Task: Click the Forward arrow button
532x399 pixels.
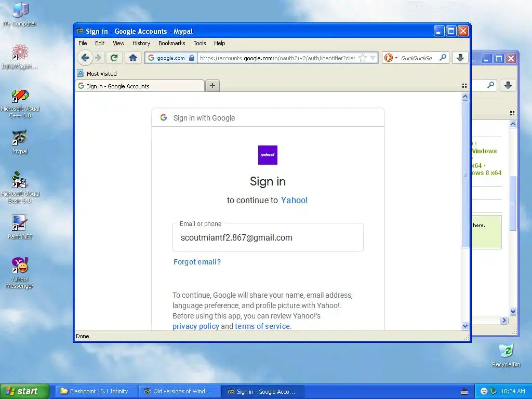Action: click(98, 58)
